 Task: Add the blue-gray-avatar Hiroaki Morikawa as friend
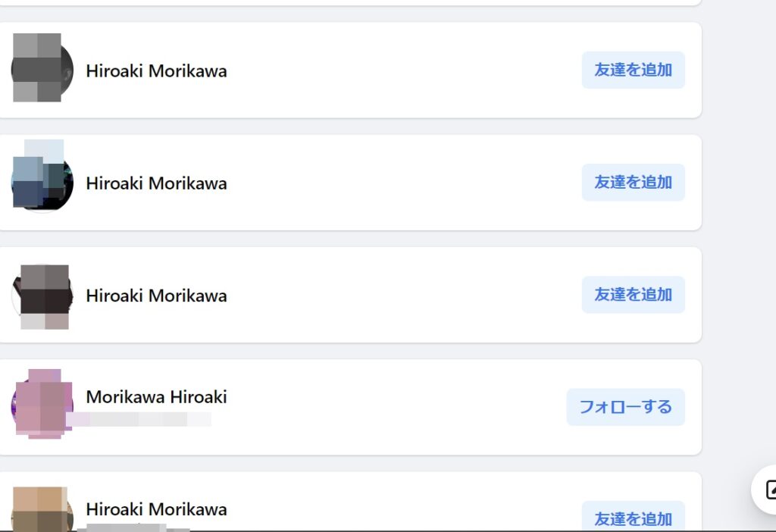[633, 182]
